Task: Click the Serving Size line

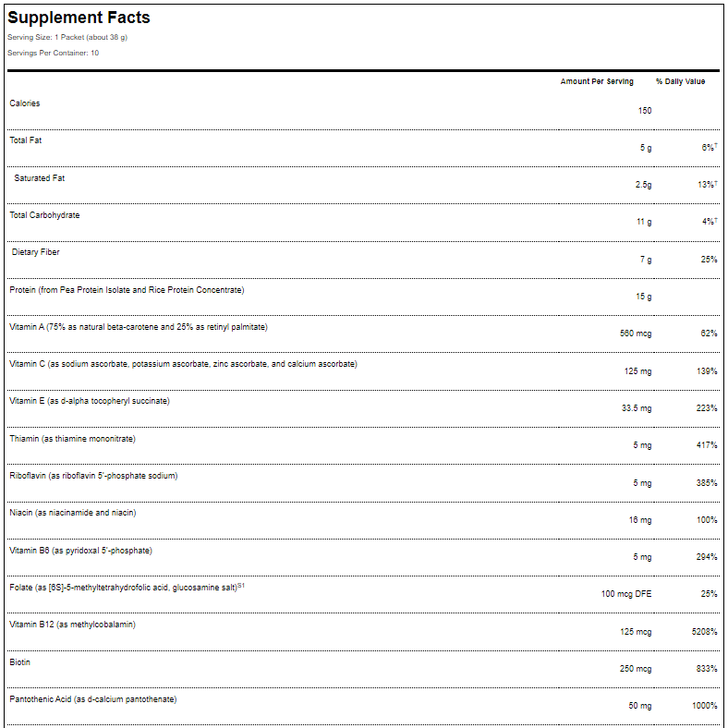Action: [x=67, y=37]
